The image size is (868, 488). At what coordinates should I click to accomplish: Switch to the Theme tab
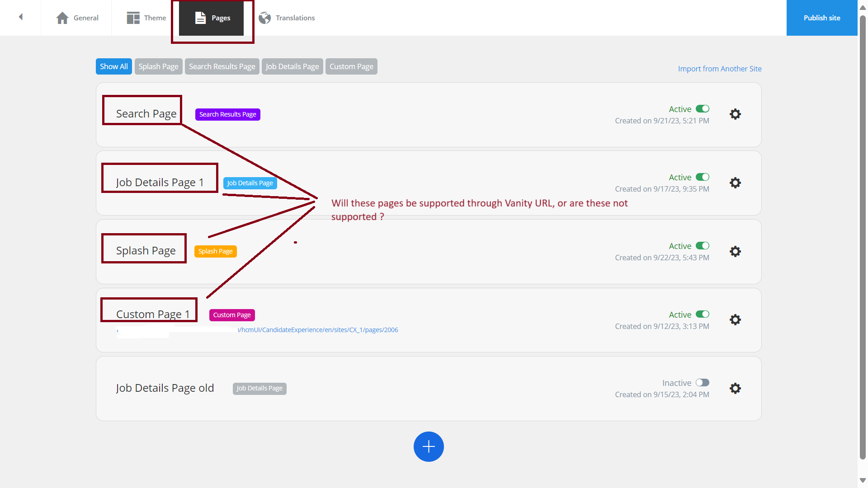click(x=146, y=18)
